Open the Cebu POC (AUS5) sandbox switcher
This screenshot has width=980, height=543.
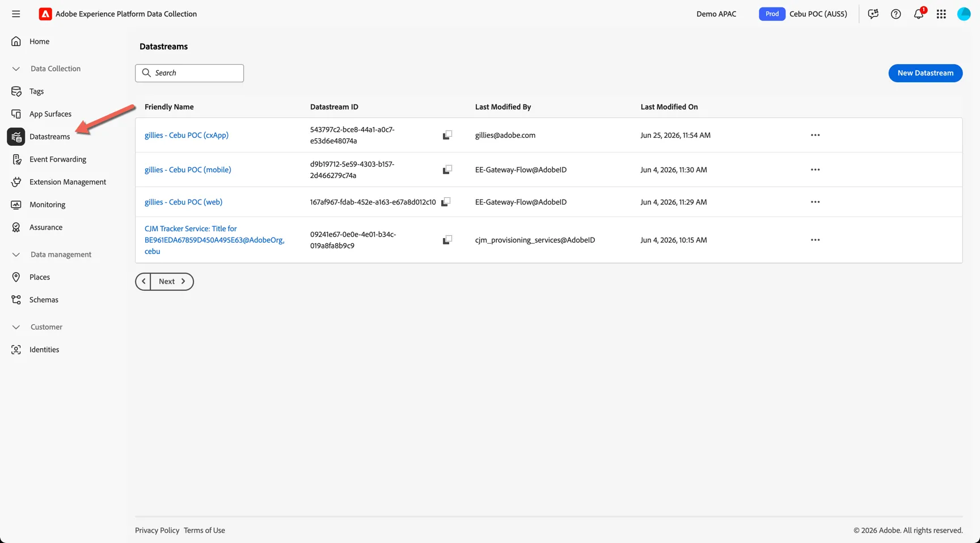pyautogui.click(x=803, y=14)
